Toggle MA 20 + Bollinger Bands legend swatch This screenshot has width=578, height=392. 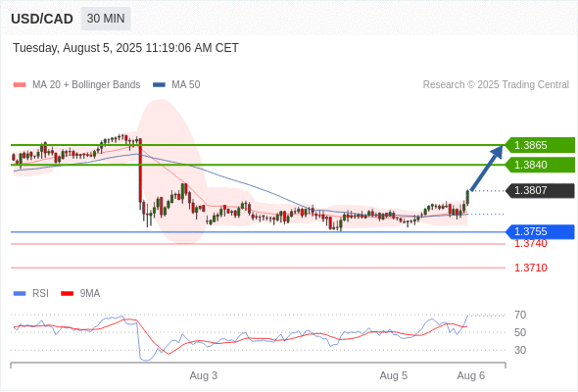(20, 85)
